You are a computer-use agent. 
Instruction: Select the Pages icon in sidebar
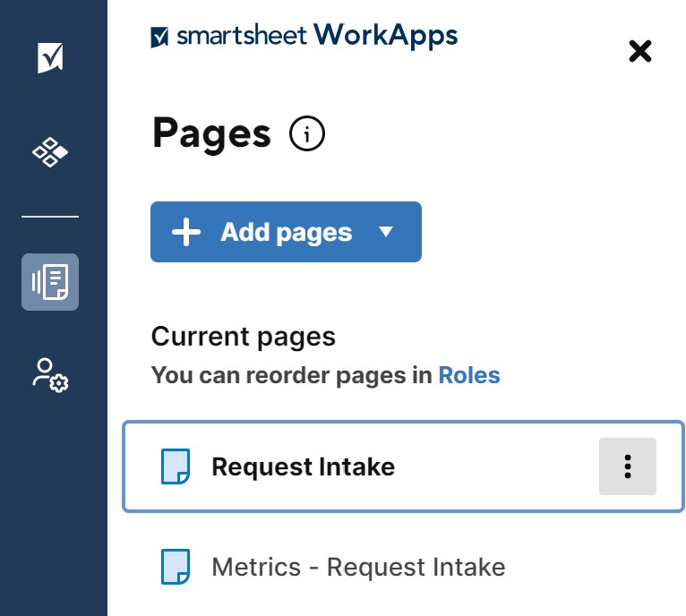pyautogui.click(x=50, y=282)
